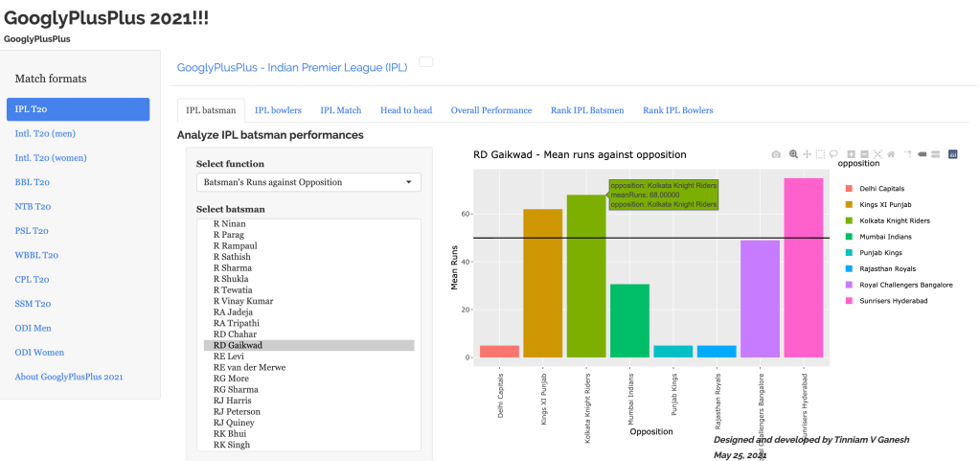Download the plot as PNG via camera icon
Viewport: 980px width, 461px height.
[x=776, y=154]
